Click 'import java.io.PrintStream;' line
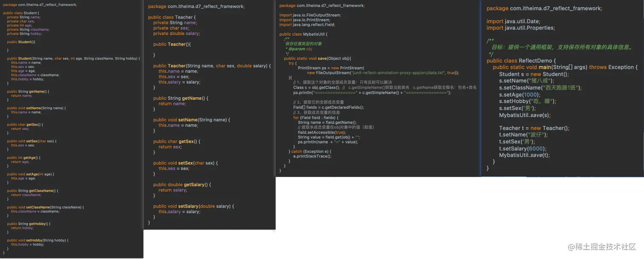 click(x=305, y=20)
